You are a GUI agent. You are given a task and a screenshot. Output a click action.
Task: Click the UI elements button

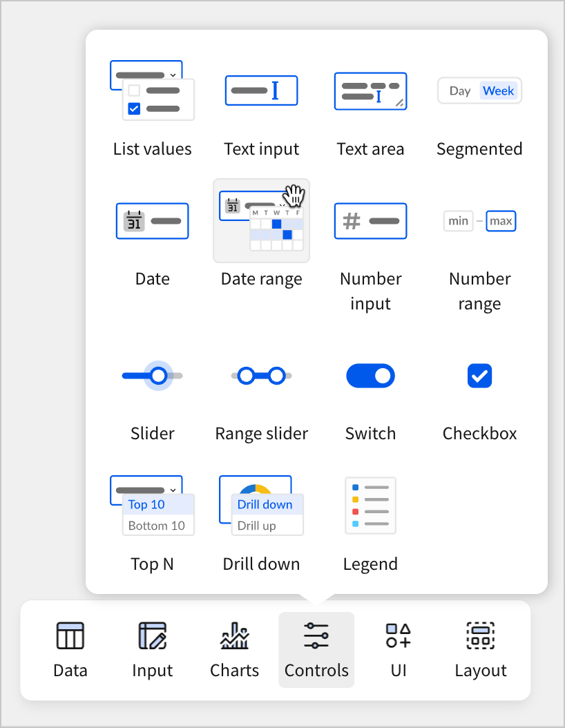[x=399, y=649]
